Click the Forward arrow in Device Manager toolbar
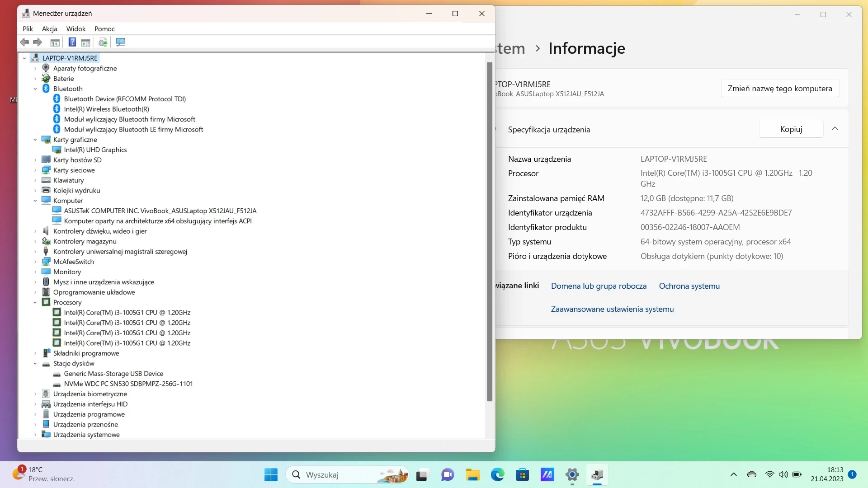The width and height of the screenshot is (868, 488). click(38, 42)
